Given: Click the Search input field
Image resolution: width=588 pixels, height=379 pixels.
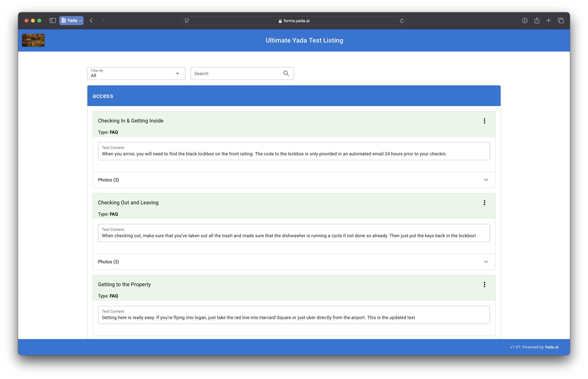Looking at the screenshot, I should coord(236,74).
